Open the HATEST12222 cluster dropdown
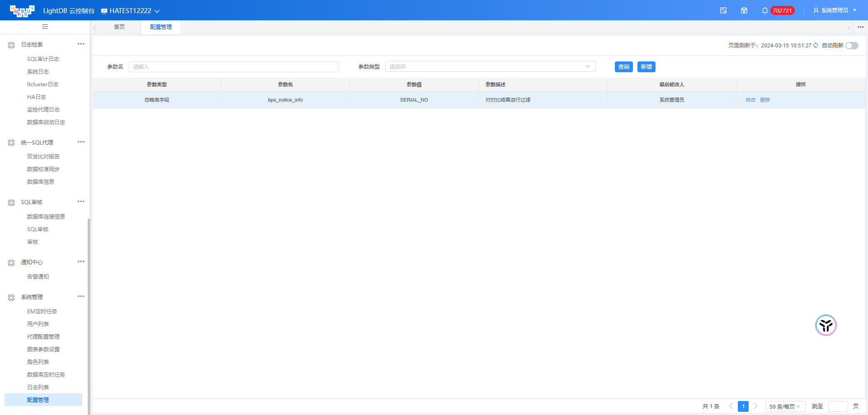The height and width of the screenshot is (415, 868). click(130, 10)
